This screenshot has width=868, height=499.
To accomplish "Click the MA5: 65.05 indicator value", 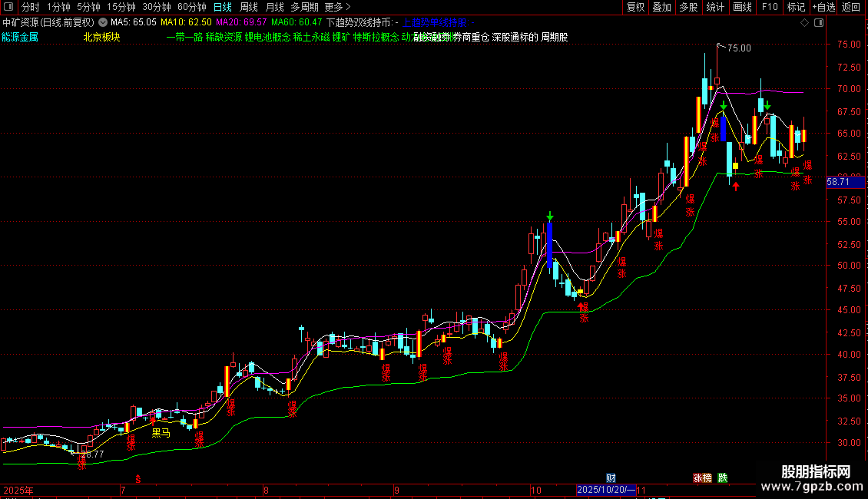I will pos(134,23).
